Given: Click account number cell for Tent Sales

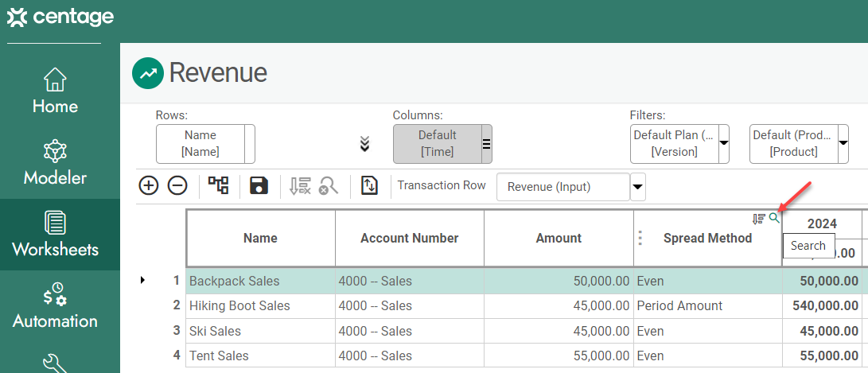Looking at the screenshot, I should click(x=410, y=356).
